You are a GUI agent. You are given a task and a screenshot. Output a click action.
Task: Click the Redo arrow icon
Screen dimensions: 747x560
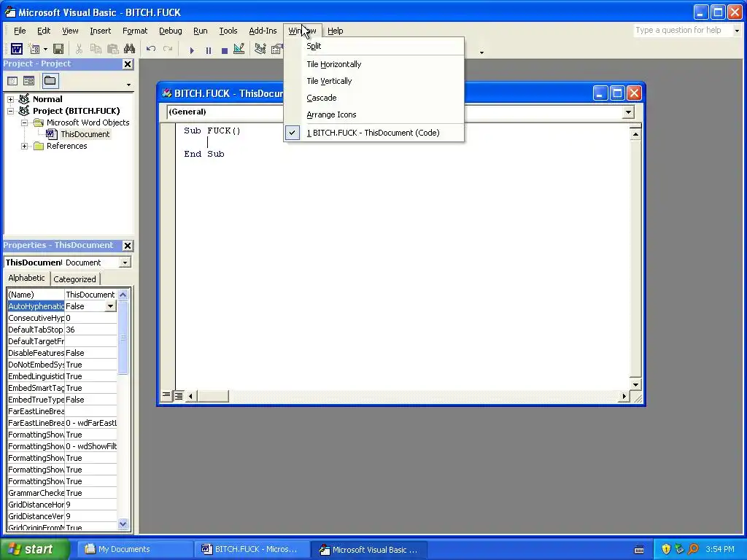click(168, 49)
